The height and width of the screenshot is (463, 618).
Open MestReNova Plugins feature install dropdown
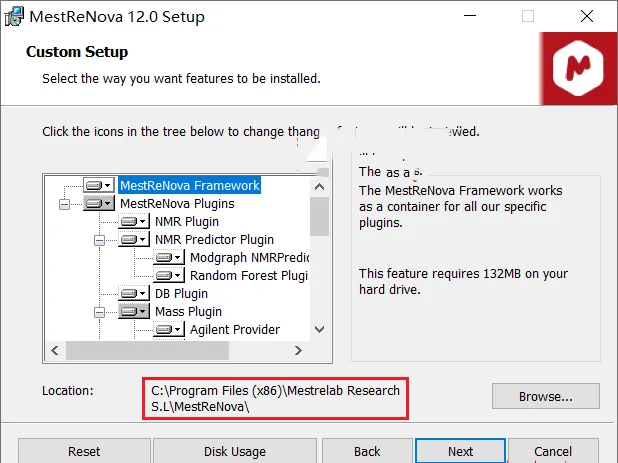coord(99,203)
